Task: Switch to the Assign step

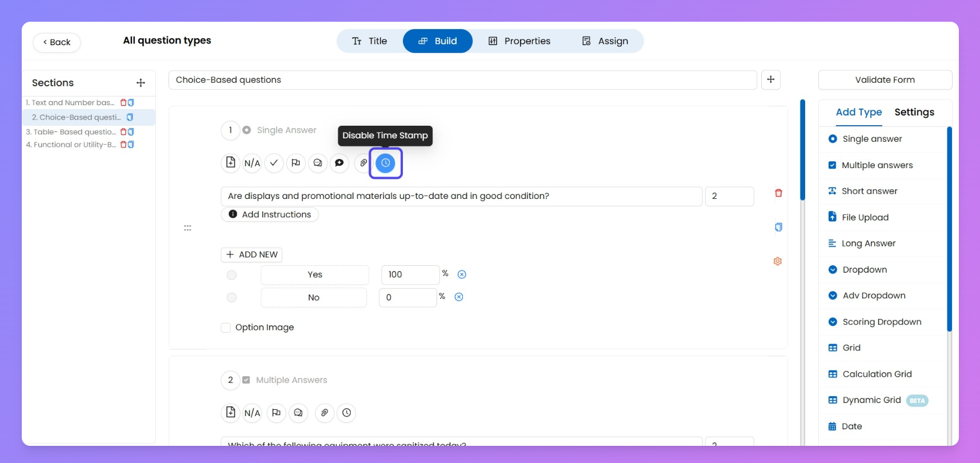Action: point(605,41)
